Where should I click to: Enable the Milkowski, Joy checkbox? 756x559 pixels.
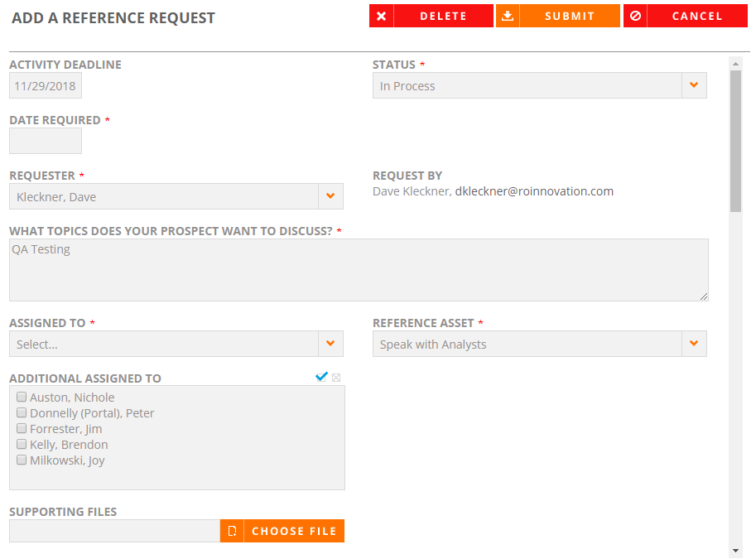coord(22,460)
